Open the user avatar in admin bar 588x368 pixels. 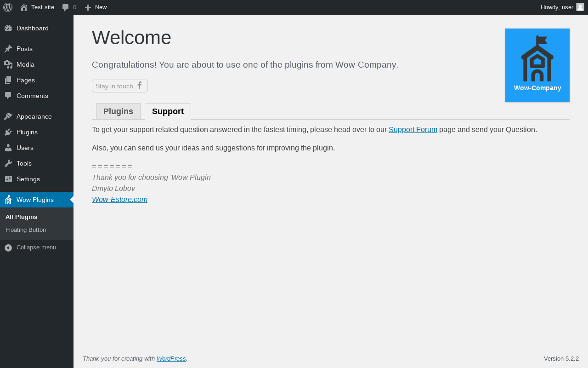(580, 7)
